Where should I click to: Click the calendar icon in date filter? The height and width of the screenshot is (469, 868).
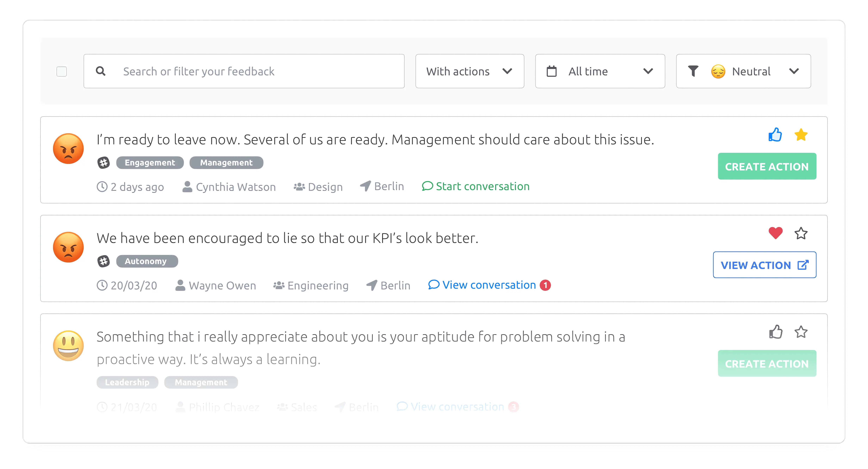coord(552,71)
